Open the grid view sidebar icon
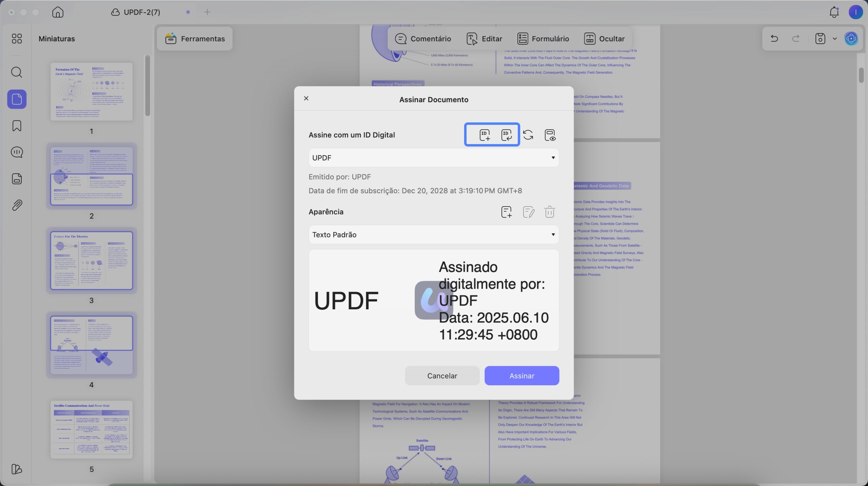The image size is (868, 486). 17,39
